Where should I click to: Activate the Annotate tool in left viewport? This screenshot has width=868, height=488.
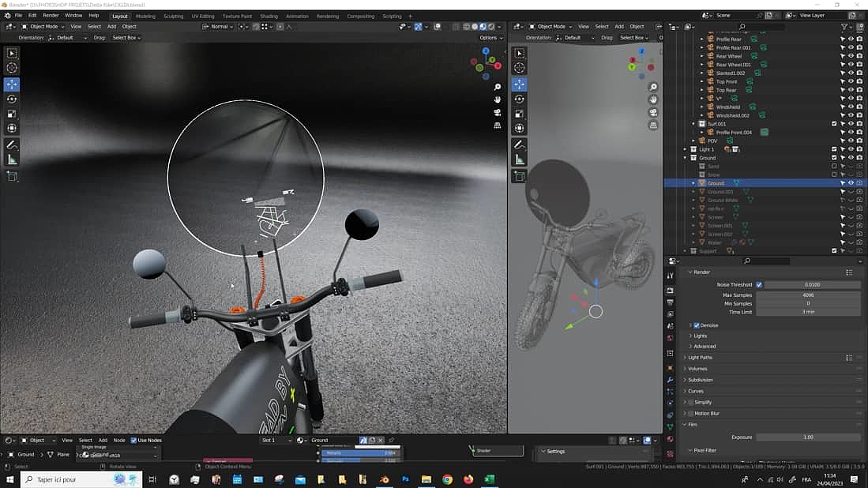[x=12, y=145]
